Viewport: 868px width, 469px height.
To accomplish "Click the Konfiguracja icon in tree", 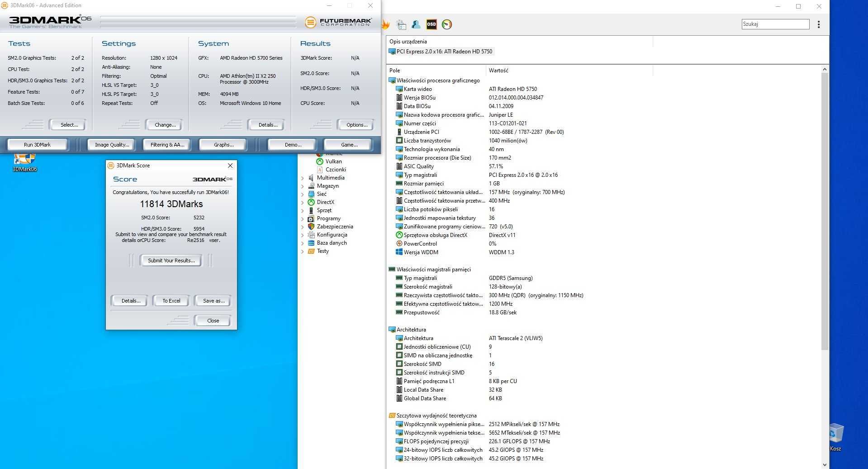I will (311, 235).
